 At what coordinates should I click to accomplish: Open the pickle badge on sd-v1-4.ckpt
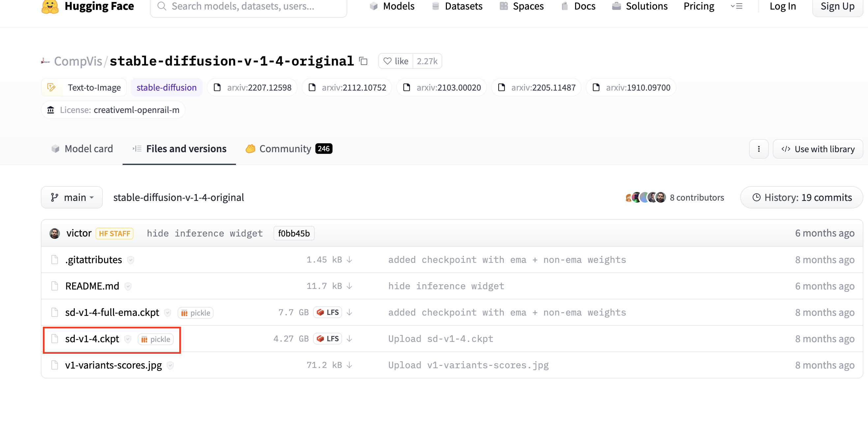point(156,339)
